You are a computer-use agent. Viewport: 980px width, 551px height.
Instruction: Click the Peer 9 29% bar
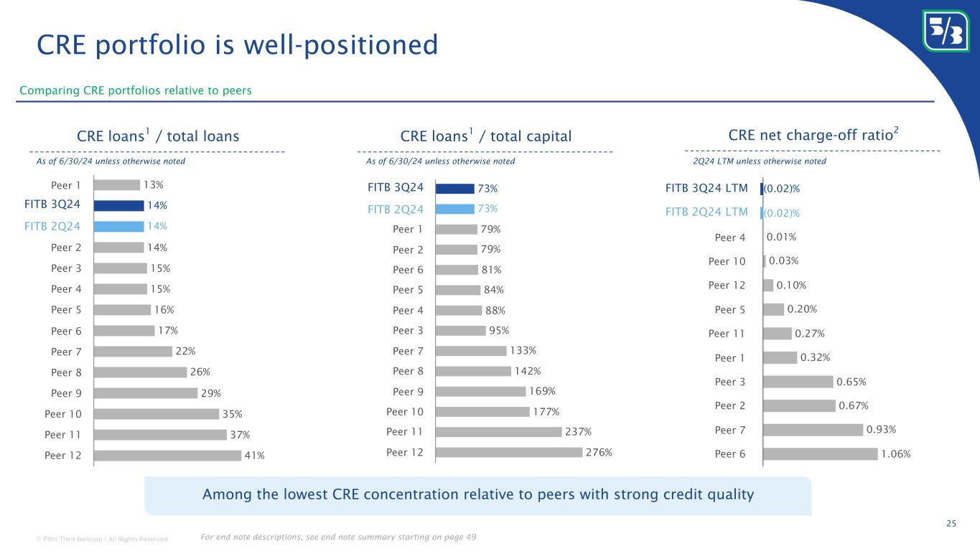145,393
